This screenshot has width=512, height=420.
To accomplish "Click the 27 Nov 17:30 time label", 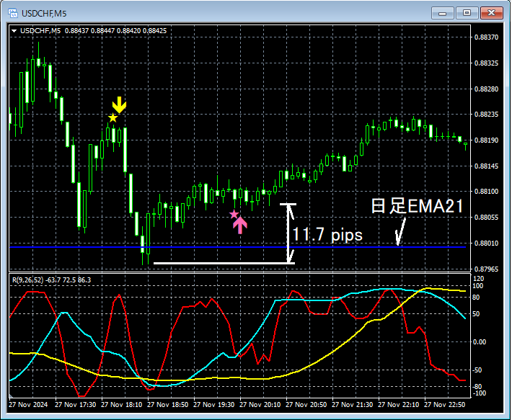I will [76, 405].
